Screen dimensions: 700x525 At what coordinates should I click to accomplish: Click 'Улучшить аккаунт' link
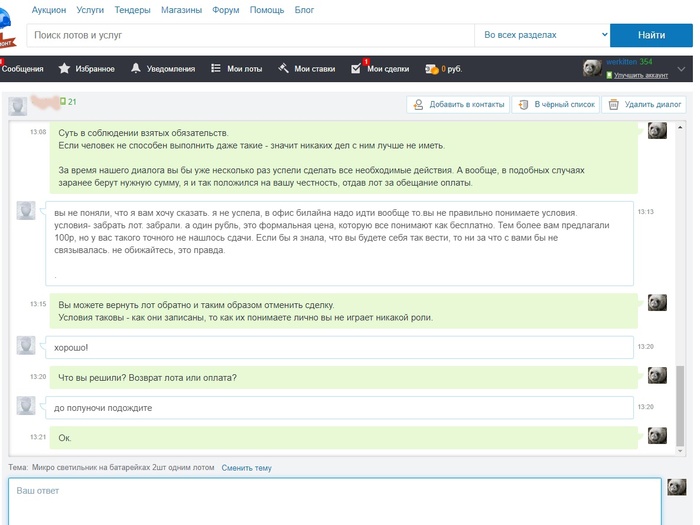(x=641, y=75)
